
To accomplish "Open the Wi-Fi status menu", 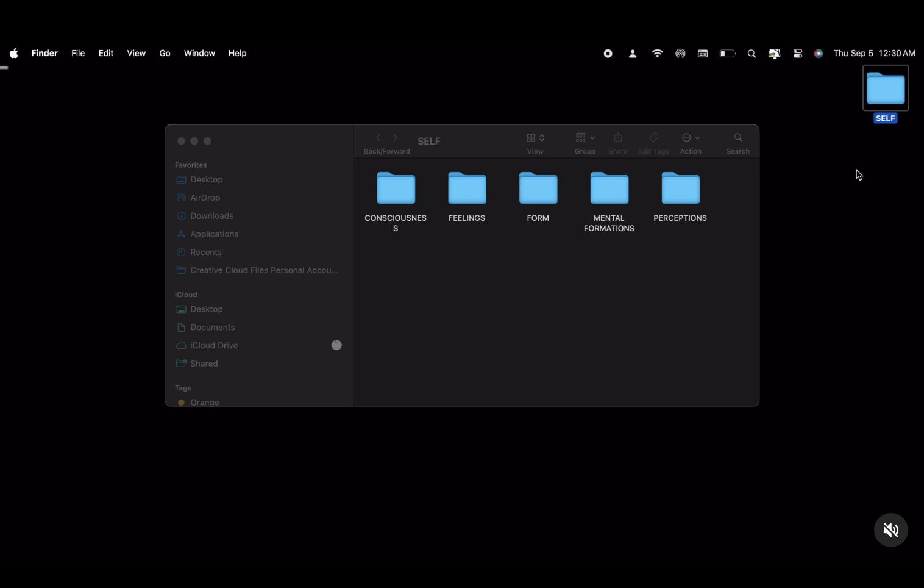I will (x=657, y=54).
